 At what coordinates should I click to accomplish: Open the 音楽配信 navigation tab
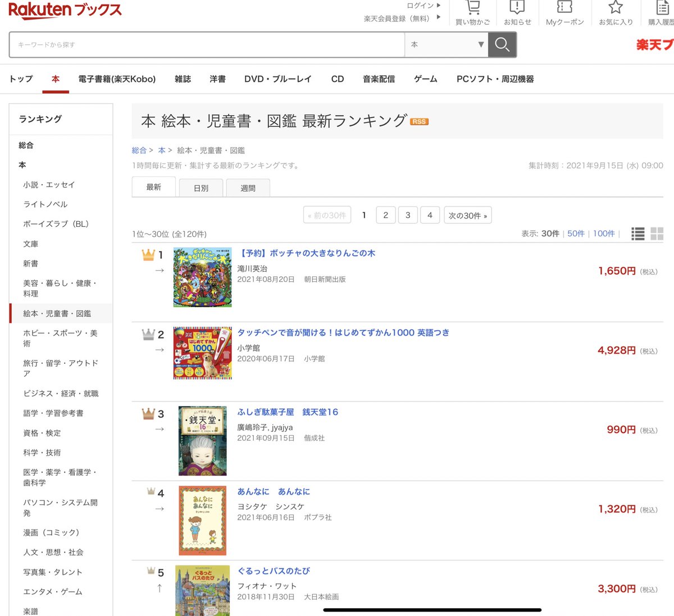pos(379,79)
